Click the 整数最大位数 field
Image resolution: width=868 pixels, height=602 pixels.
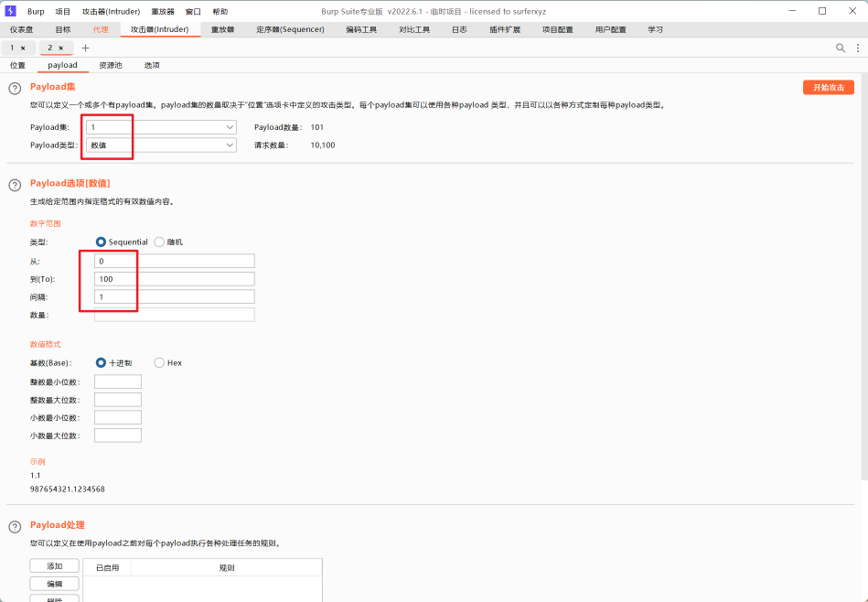(x=118, y=399)
